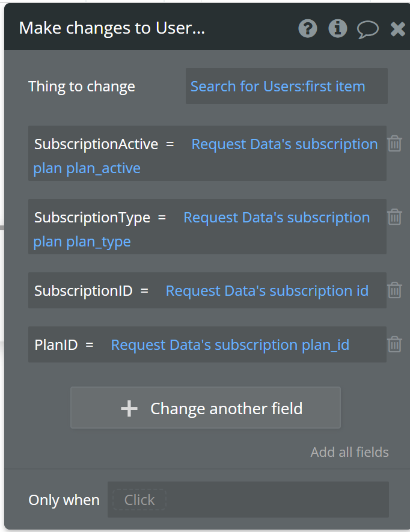410x532 pixels.
Task: Open the SubscriptionType field name dropdown
Action: coord(92,218)
